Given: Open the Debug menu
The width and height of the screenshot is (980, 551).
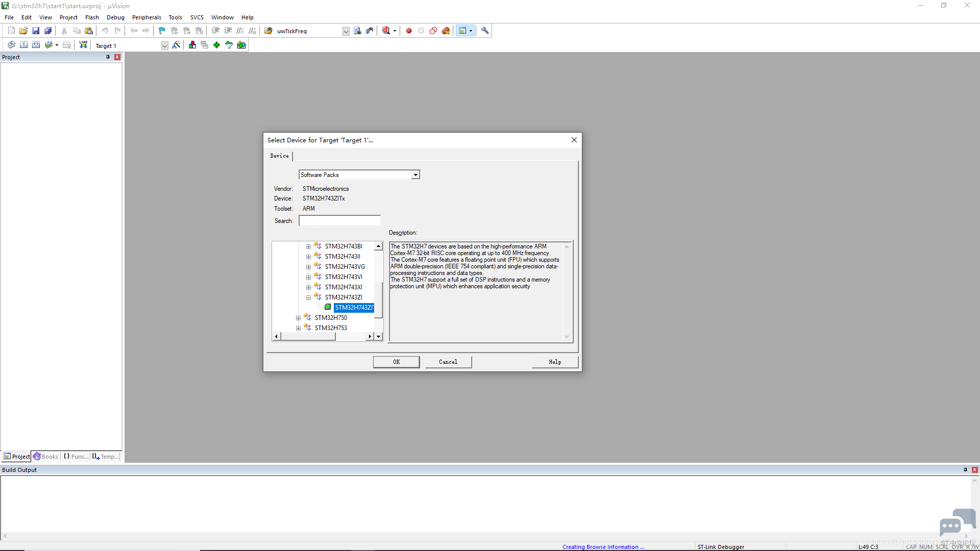Looking at the screenshot, I should pos(115,17).
